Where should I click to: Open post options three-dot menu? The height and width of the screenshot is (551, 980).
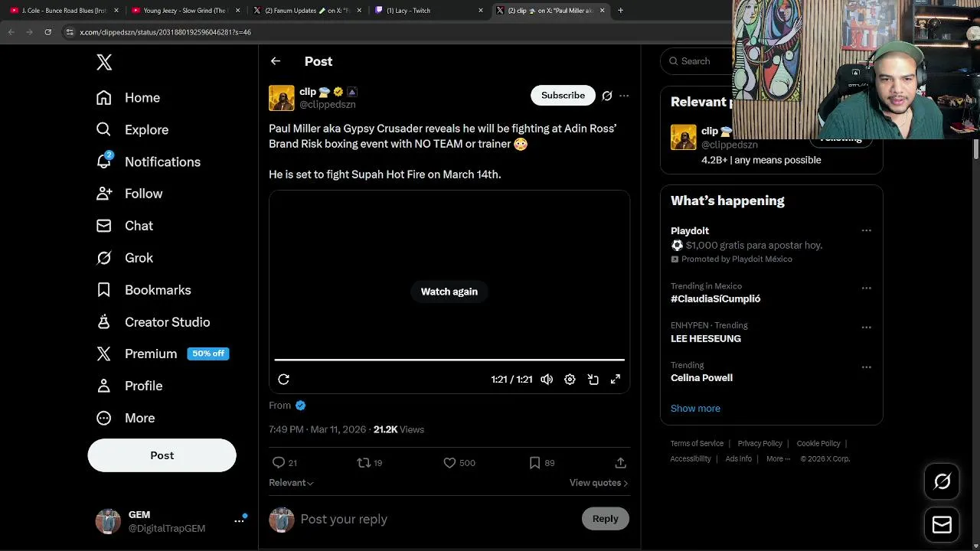(x=624, y=96)
